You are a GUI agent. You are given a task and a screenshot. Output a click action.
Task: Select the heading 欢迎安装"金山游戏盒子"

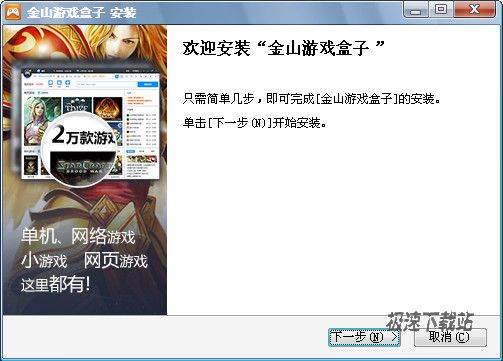click(x=284, y=48)
